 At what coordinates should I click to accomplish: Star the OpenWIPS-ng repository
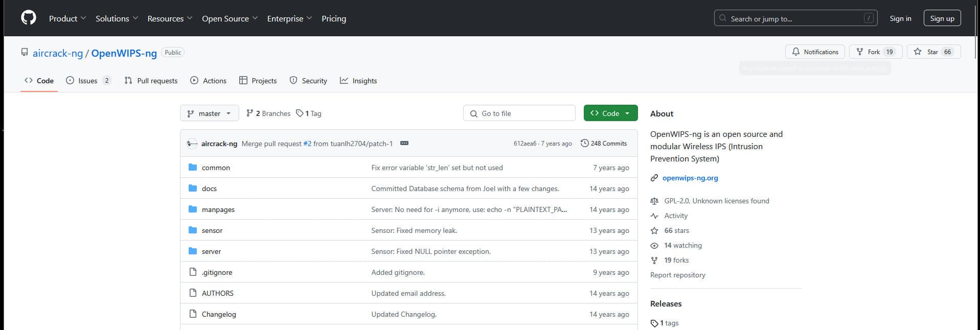[933, 52]
